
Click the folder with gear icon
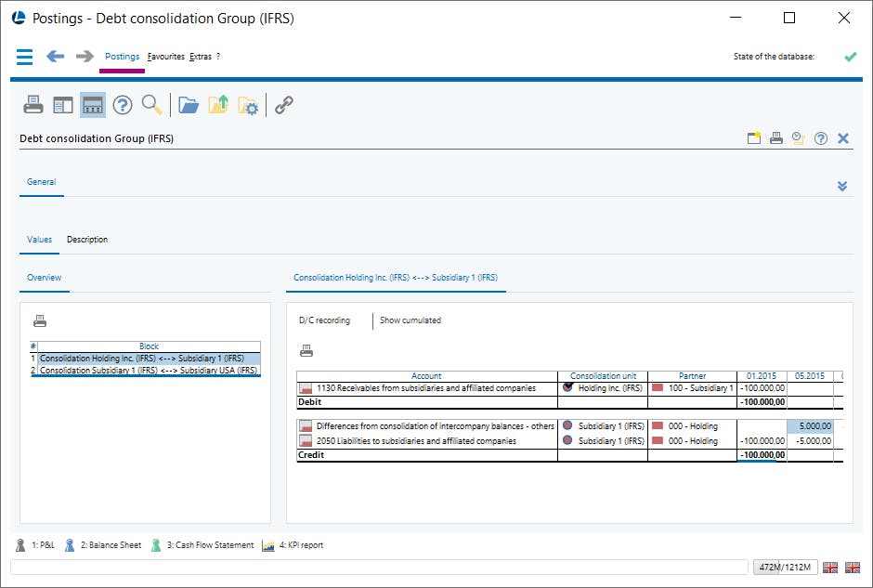pos(248,105)
